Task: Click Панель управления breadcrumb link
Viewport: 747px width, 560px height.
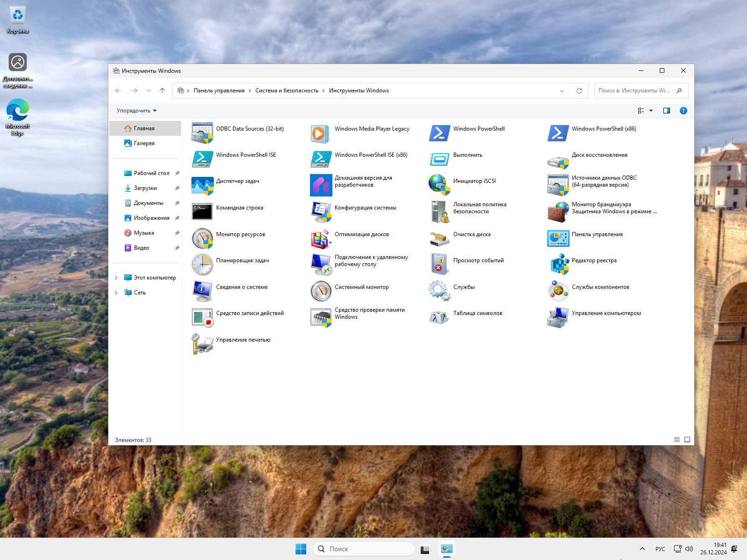Action: point(219,91)
